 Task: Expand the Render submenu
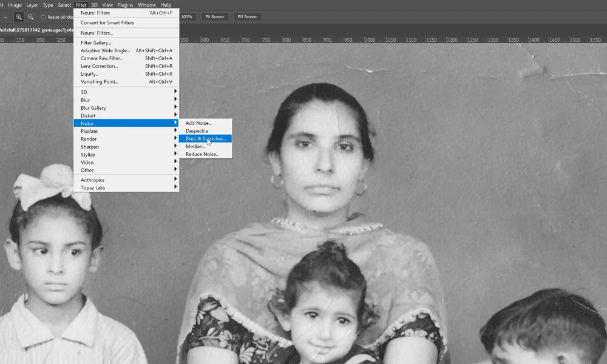coord(126,139)
